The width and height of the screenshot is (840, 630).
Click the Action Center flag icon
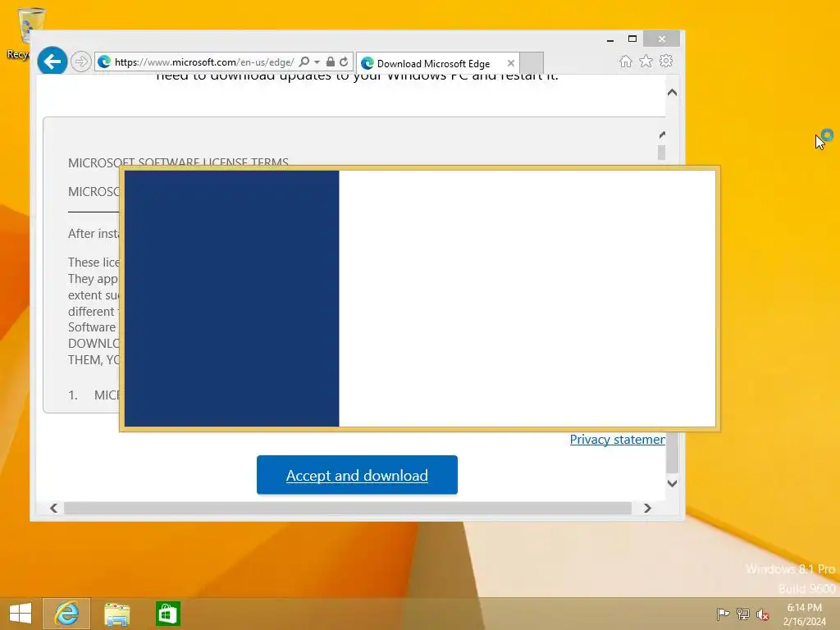click(723, 614)
